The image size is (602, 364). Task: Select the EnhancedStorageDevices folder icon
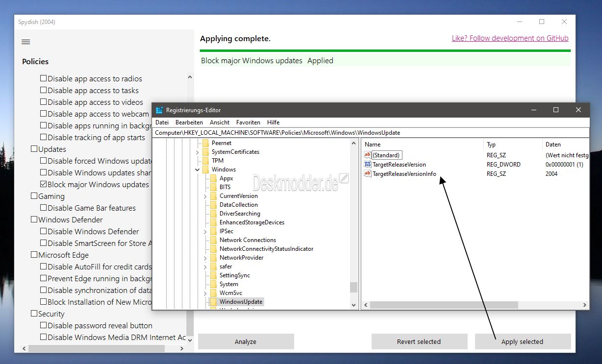click(213, 222)
